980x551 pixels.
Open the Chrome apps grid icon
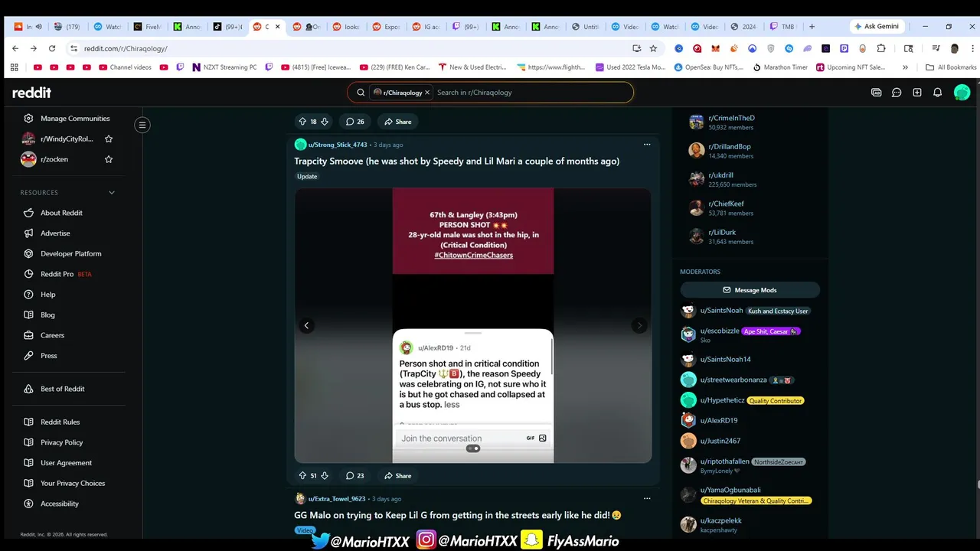[x=14, y=67]
